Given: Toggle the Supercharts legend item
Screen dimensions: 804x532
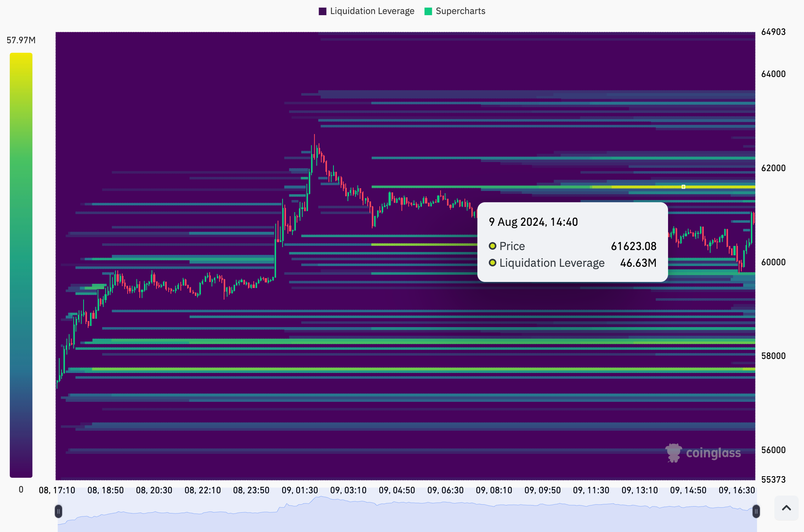Looking at the screenshot, I should [460, 11].
